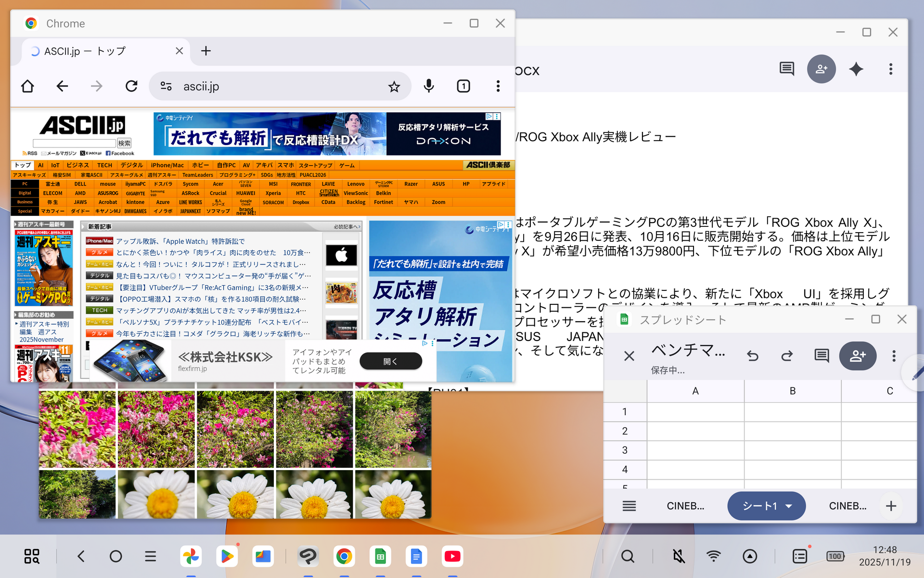Image resolution: width=924 pixels, height=578 pixels.
Task: Toggle Wi-Fi from taskbar icon
Action: [x=713, y=556]
